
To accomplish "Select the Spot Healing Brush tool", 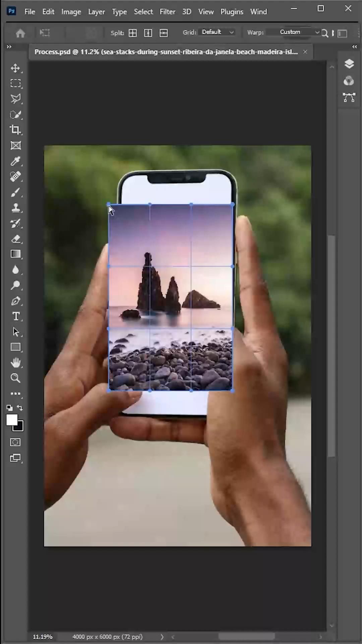I will tap(15, 176).
